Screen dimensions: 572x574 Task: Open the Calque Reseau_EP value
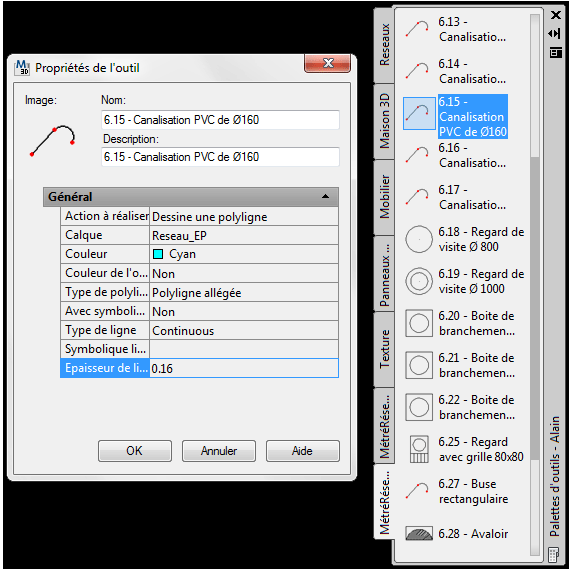(244, 235)
